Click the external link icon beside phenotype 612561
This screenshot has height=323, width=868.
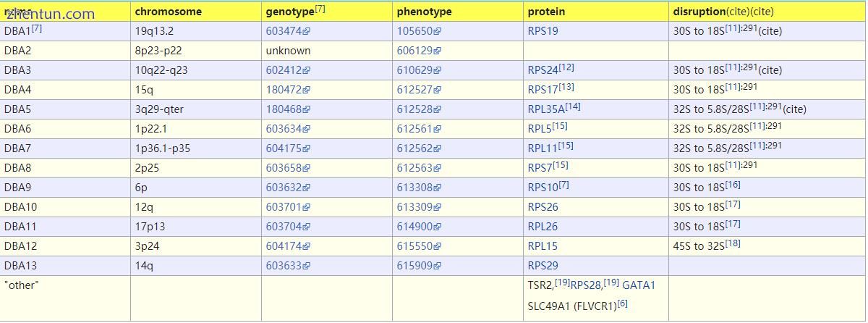coord(438,130)
